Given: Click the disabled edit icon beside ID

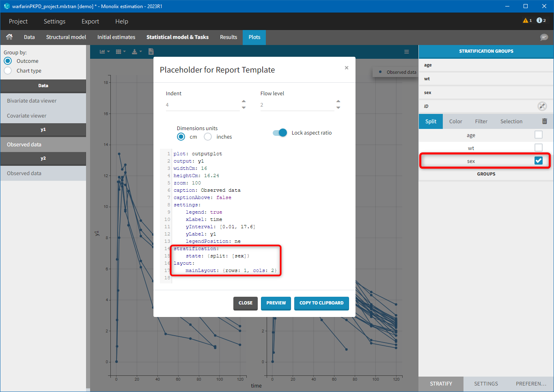Looking at the screenshot, I should pos(542,106).
